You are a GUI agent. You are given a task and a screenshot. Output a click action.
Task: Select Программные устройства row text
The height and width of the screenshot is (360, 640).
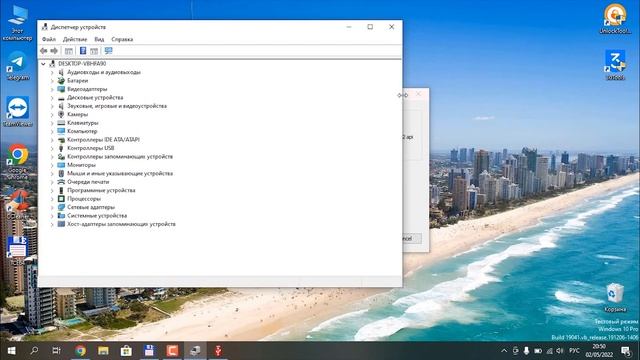coord(101,190)
